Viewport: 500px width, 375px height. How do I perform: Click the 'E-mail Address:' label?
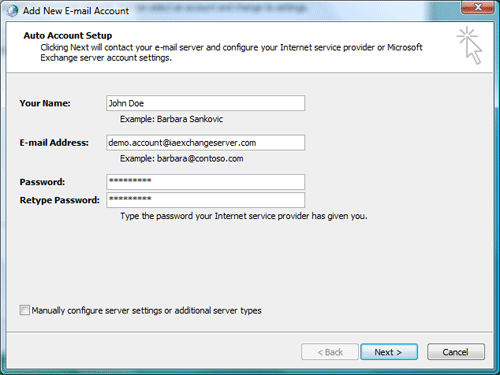pos(54,143)
